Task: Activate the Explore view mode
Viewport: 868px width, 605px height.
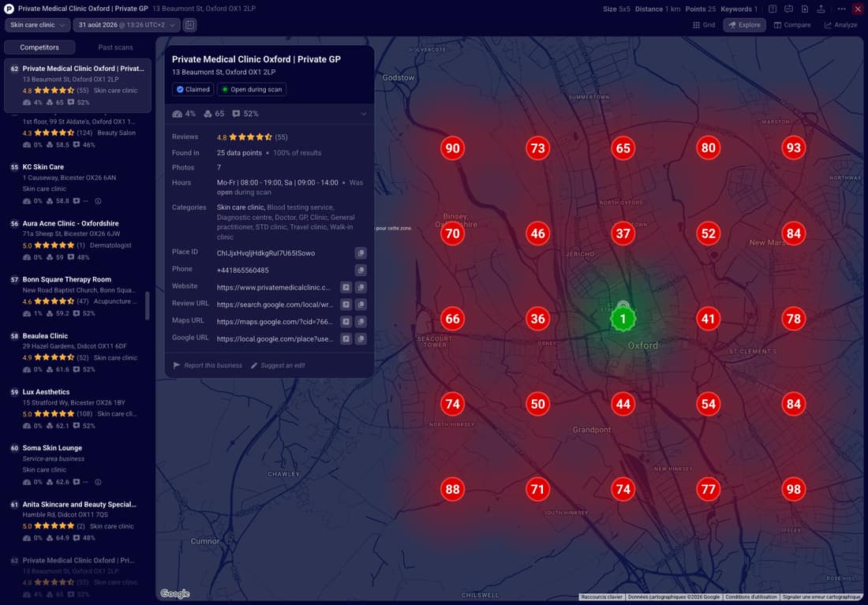Action: coord(744,25)
